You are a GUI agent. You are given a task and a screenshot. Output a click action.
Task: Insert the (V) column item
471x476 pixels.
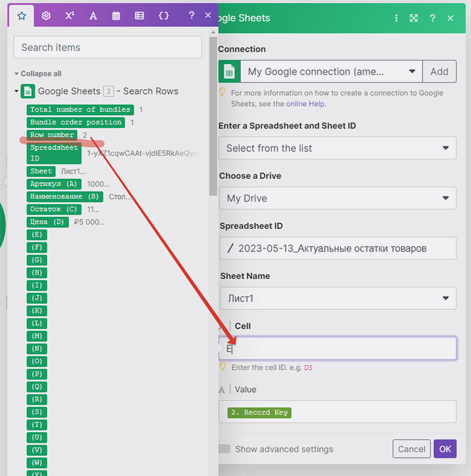(x=37, y=450)
